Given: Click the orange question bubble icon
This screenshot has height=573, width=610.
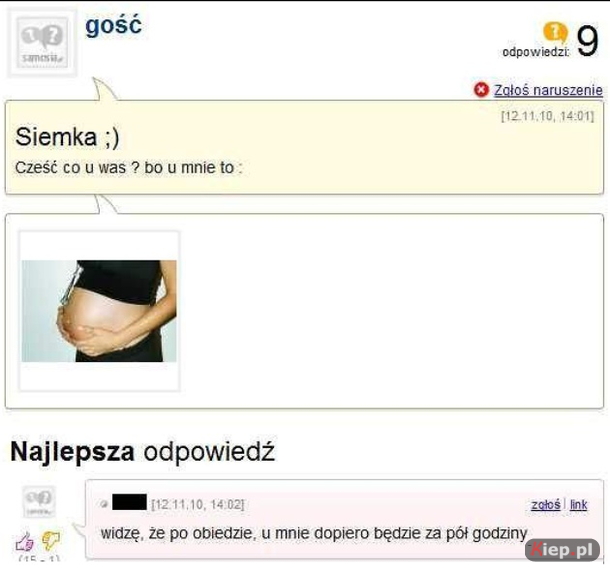Looking at the screenshot, I should click(555, 33).
